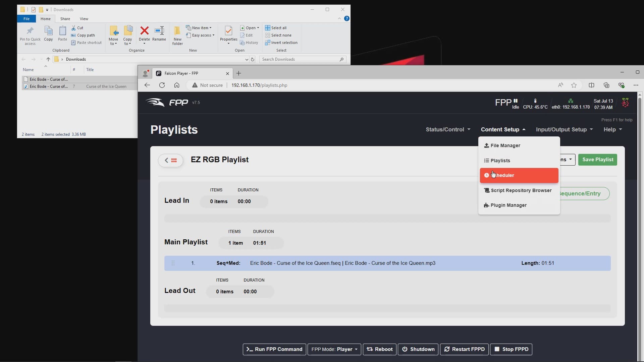Image resolution: width=644 pixels, height=362 pixels.
Task: Click the Read aloud icon in address bar
Action: point(560,85)
